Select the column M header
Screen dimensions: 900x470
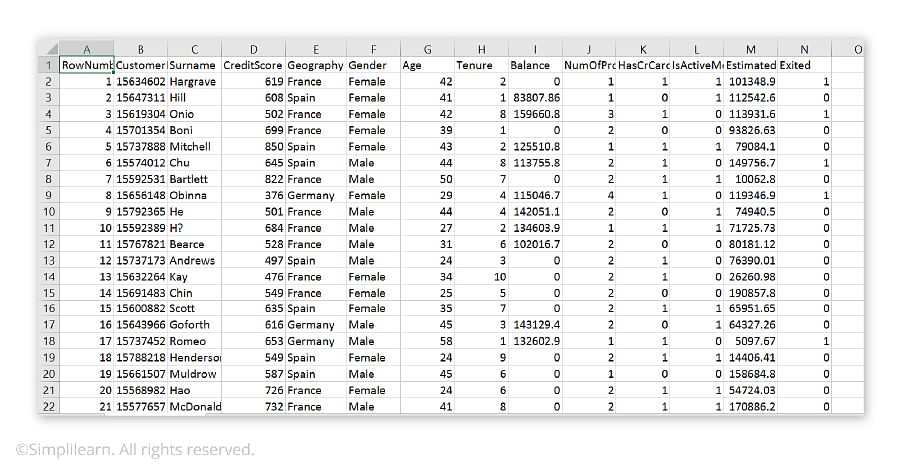point(751,49)
